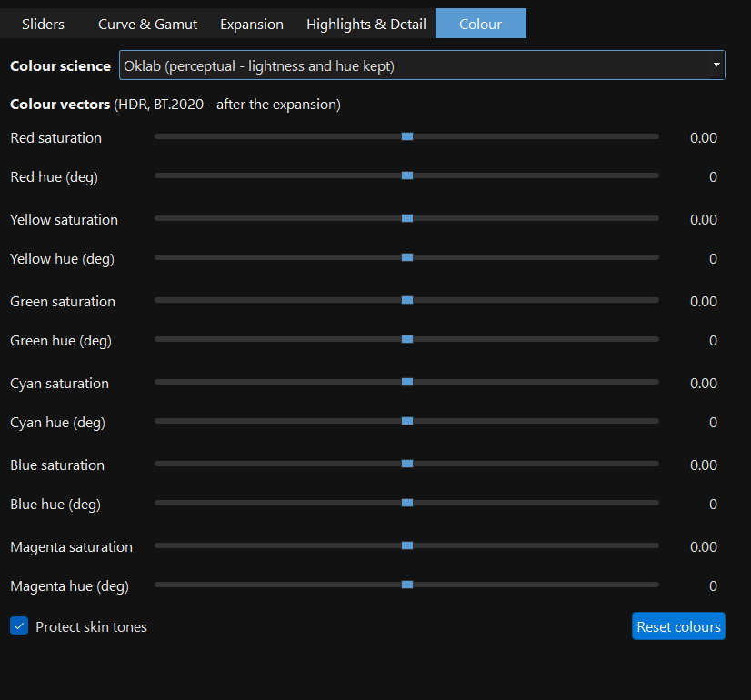Click the Yellow saturation slider handle
The width and height of the screenshot is (751, 700).
(x=407, y=218)
